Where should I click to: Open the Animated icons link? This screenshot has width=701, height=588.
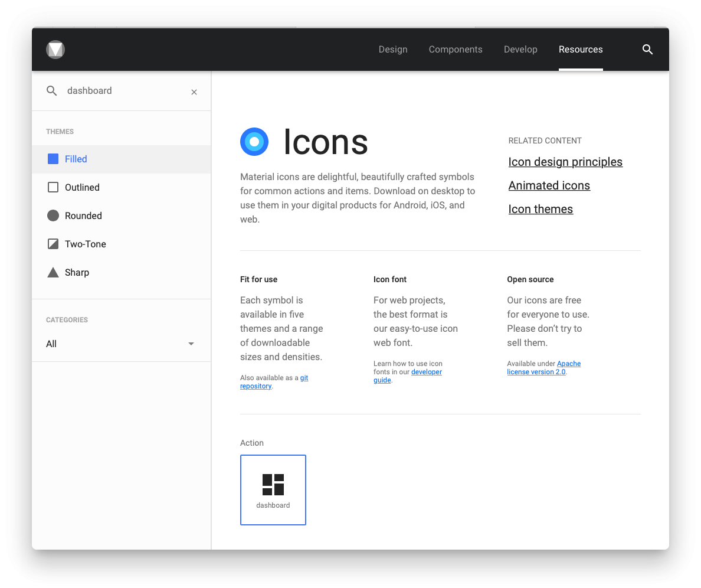pyautogui.click(x=549, y=185)
